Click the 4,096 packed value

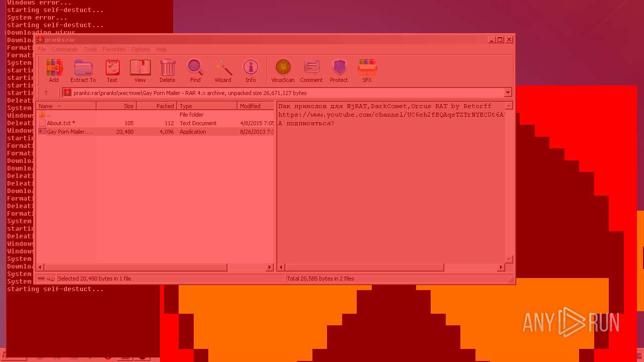tap(167, 132)
